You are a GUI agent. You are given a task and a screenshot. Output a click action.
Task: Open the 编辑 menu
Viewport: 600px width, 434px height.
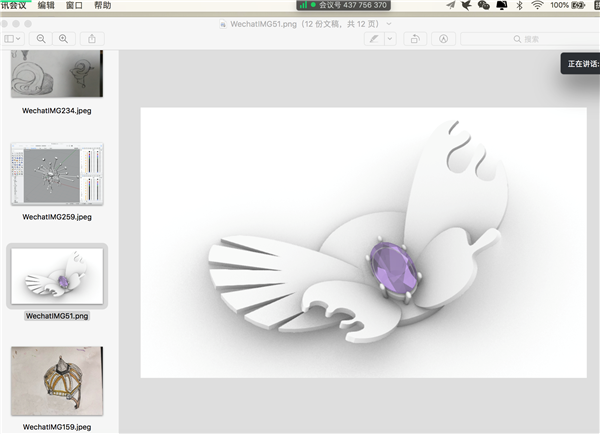coord(46,5)
